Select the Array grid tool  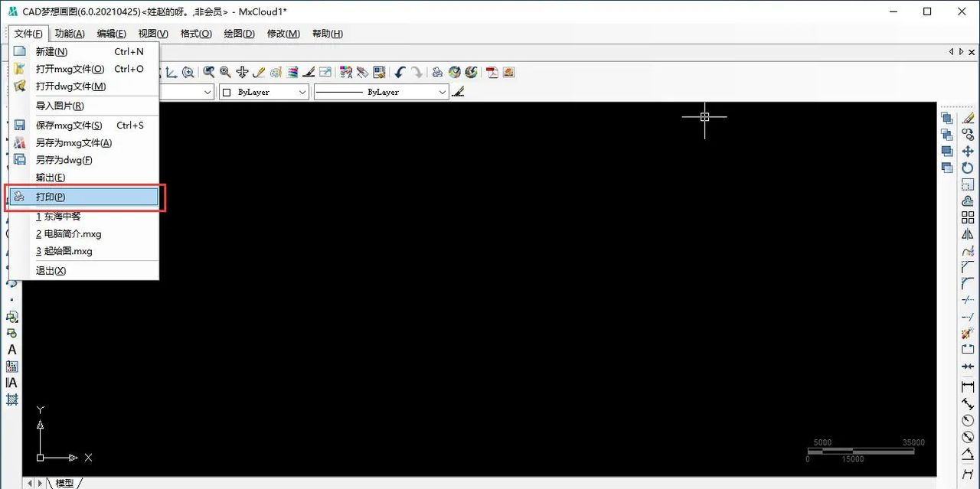point(968,217)
